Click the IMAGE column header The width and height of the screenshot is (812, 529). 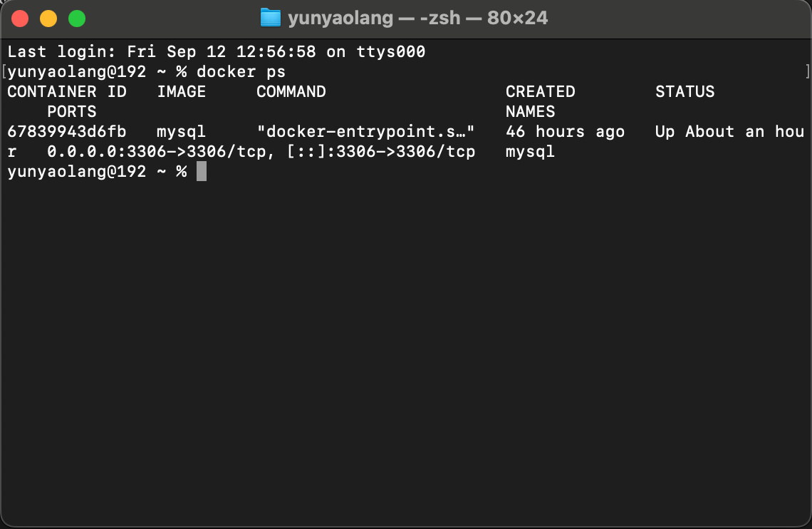pos(181,91)
